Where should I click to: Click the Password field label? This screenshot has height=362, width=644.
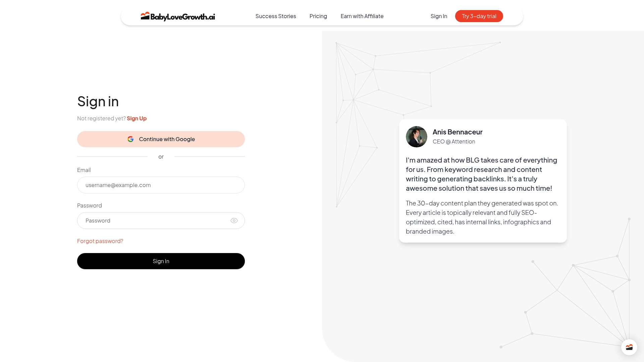90,205
